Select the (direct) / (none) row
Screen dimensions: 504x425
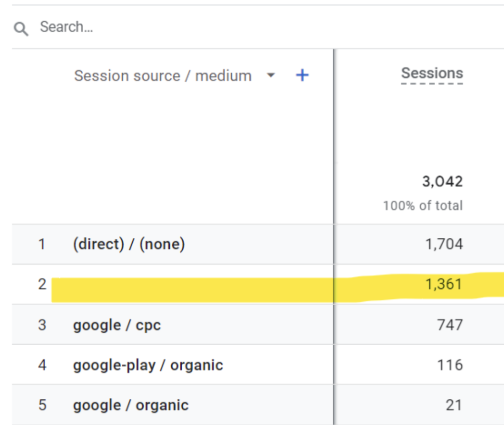[x=258, y=244]
